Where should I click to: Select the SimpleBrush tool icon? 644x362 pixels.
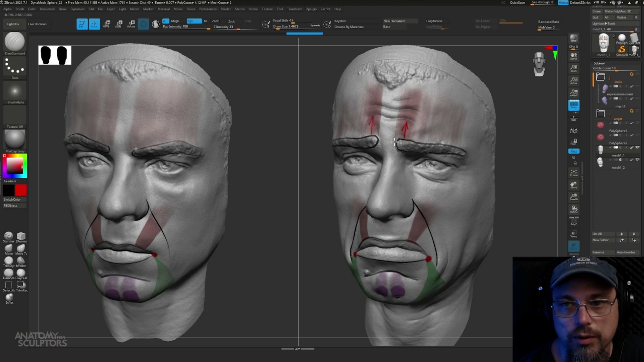coord(622,51)
